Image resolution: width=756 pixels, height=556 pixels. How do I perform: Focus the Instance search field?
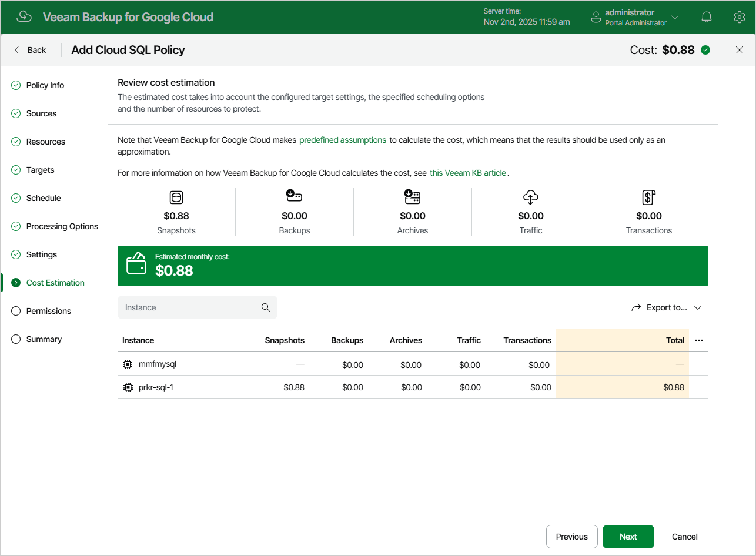tap(198, 307)
